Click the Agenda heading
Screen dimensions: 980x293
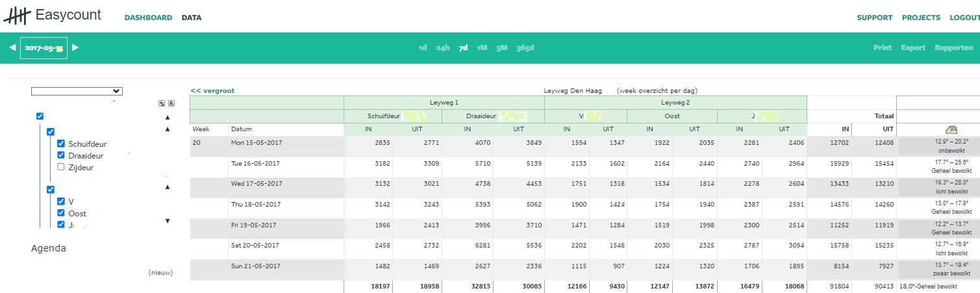click(x=49, y=248)
